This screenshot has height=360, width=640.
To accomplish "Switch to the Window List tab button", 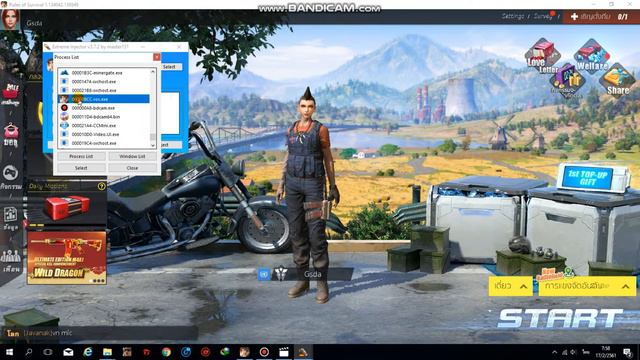I will pos(132,156).
